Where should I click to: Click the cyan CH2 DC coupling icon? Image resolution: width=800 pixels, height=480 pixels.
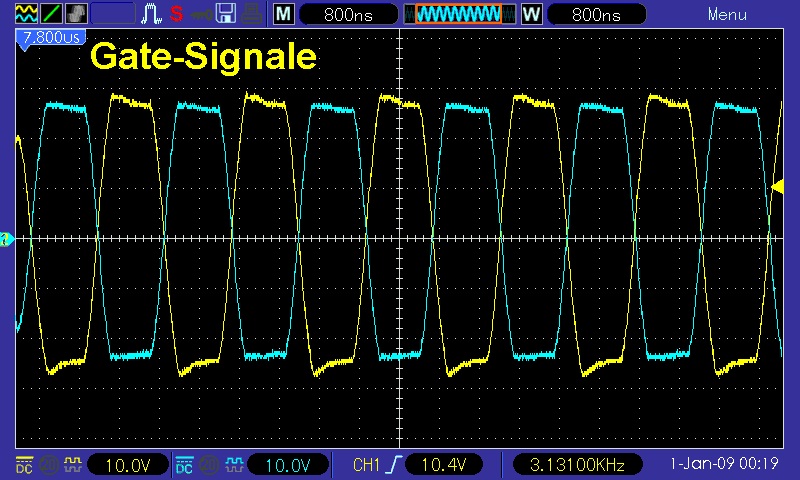pos(184,465)
